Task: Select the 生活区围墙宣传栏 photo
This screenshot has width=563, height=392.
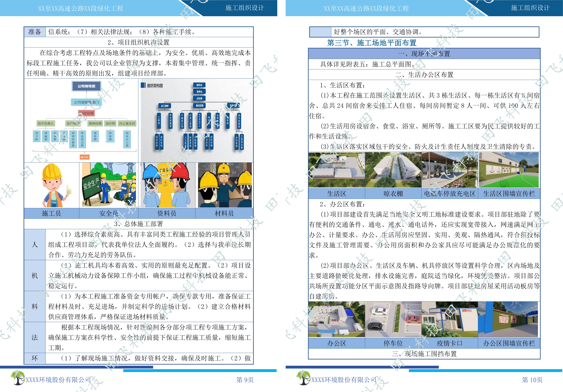Action: [x=509, y=170]
